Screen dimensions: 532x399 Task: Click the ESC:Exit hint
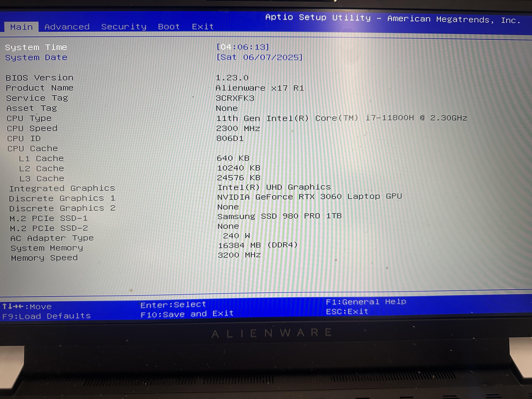[x=347, y=312]
